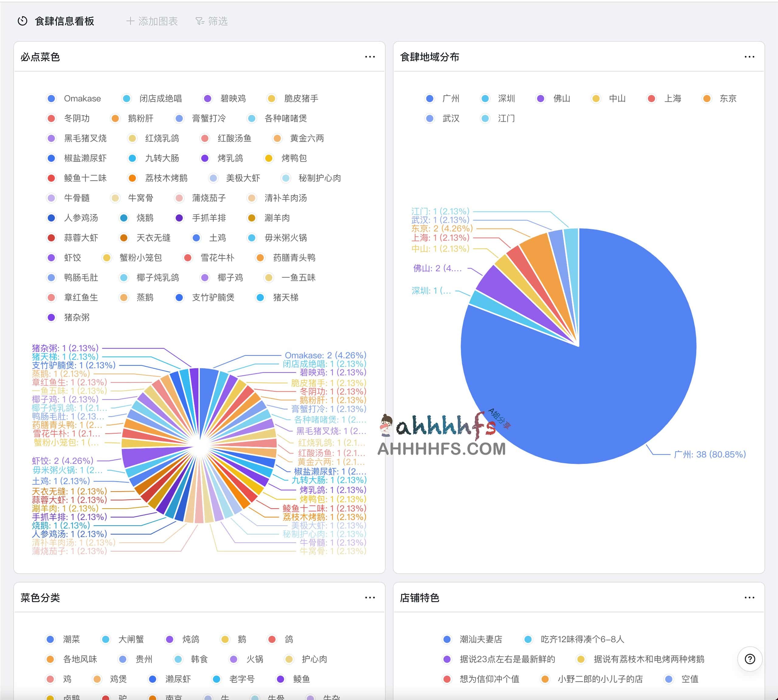
Task: Click the plus icon of 添加图表
Action: pos(130,21)
